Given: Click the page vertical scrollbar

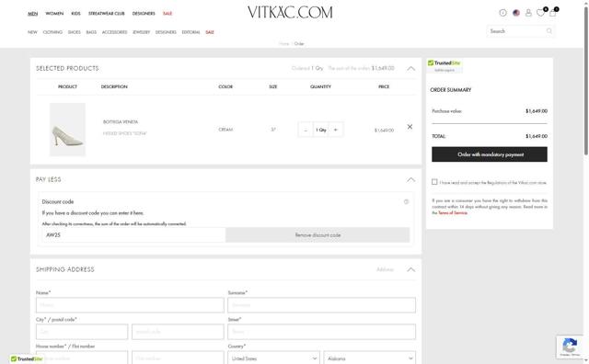Looking at the screenshot, I should pos(585,81).
